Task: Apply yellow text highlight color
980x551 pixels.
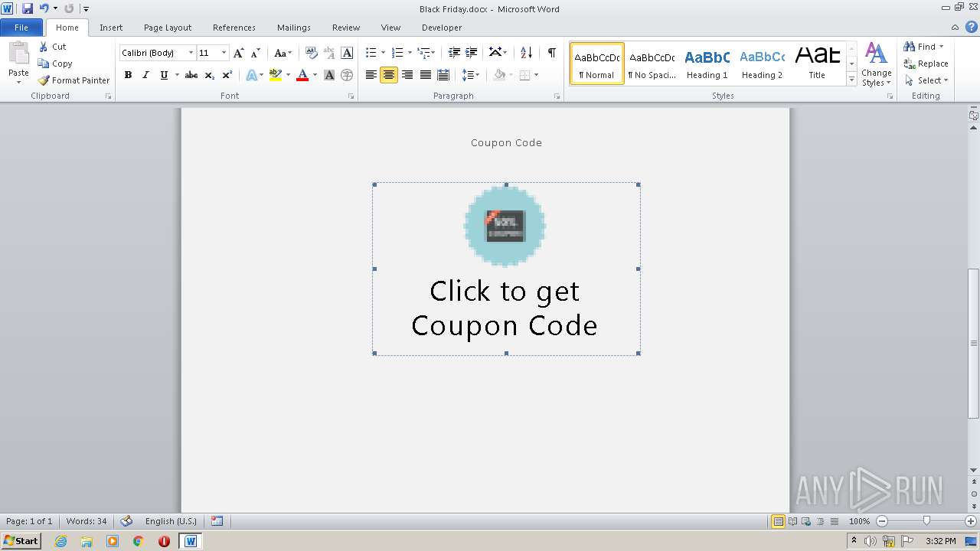Action: [276, 75]
